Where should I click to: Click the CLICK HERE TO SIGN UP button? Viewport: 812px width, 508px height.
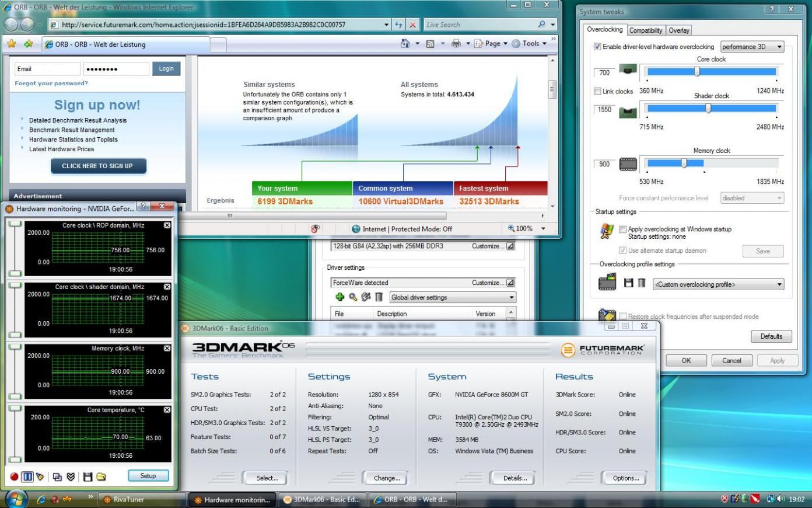click(97, 166)
